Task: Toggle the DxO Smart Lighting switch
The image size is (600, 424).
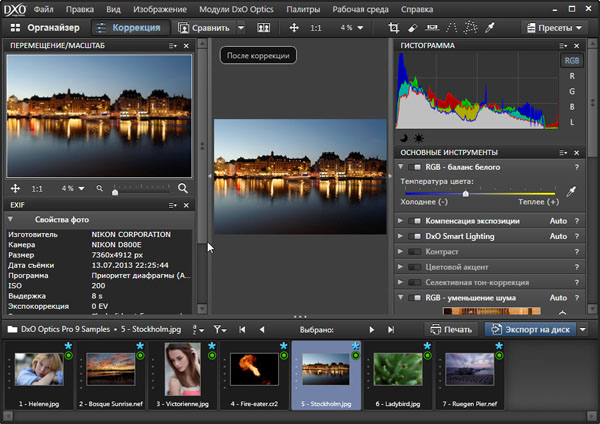Action: click(x=414, y=236)
